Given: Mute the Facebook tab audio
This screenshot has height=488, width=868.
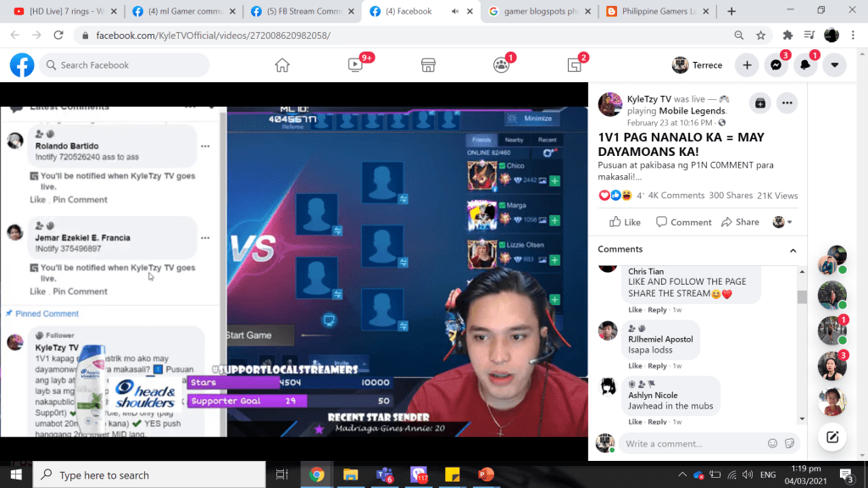Looking at the screenshot, I should click(x=455, y=12).
